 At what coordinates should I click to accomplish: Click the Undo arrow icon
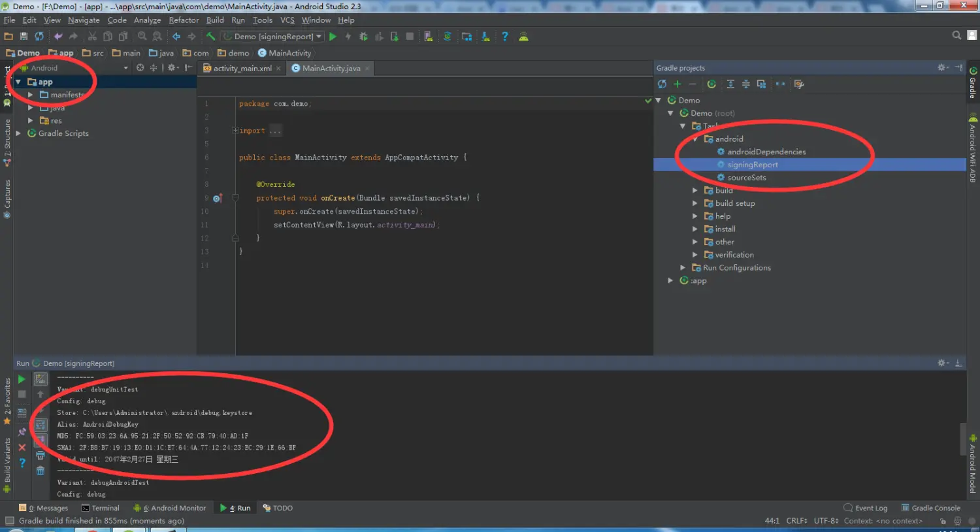click(x=58, y=37)
